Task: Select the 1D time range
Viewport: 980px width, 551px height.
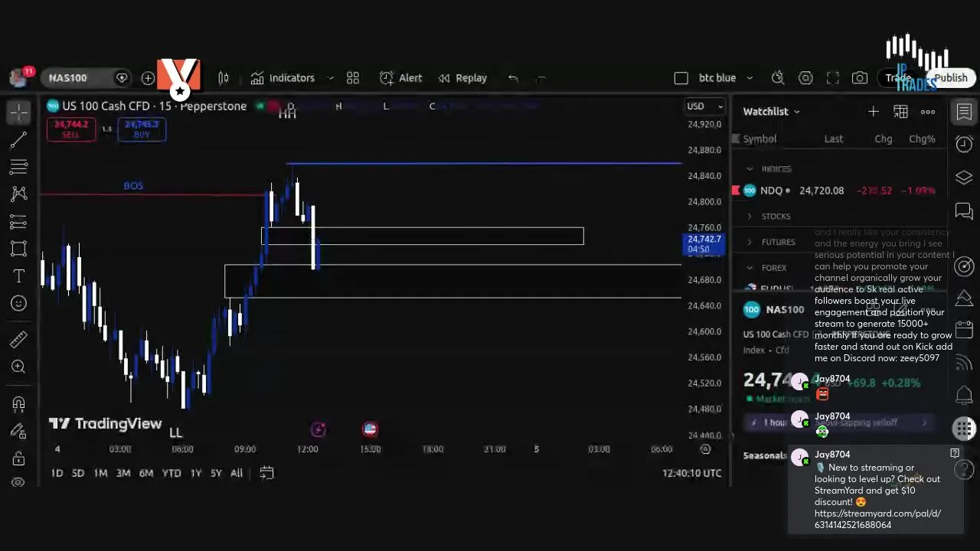Action: [57, 473]
